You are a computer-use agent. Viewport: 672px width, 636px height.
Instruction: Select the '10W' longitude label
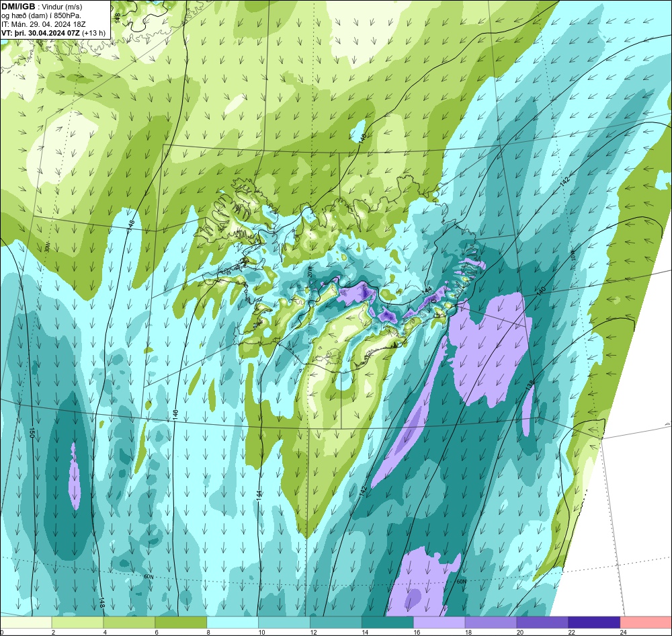(573, 254)
